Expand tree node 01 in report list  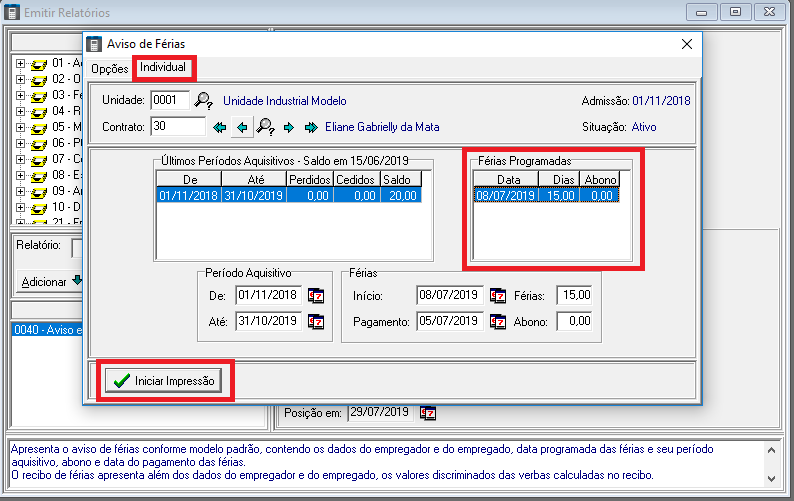pos(21,63)
